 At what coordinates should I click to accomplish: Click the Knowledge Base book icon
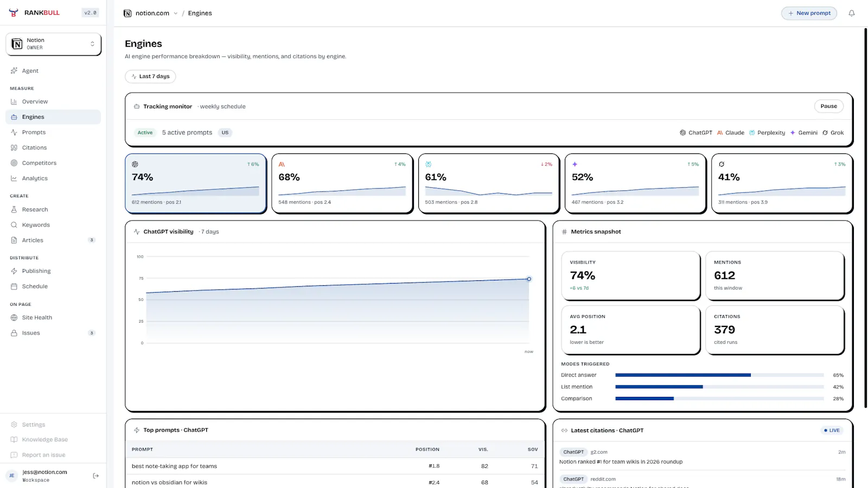tap(14, 440)
